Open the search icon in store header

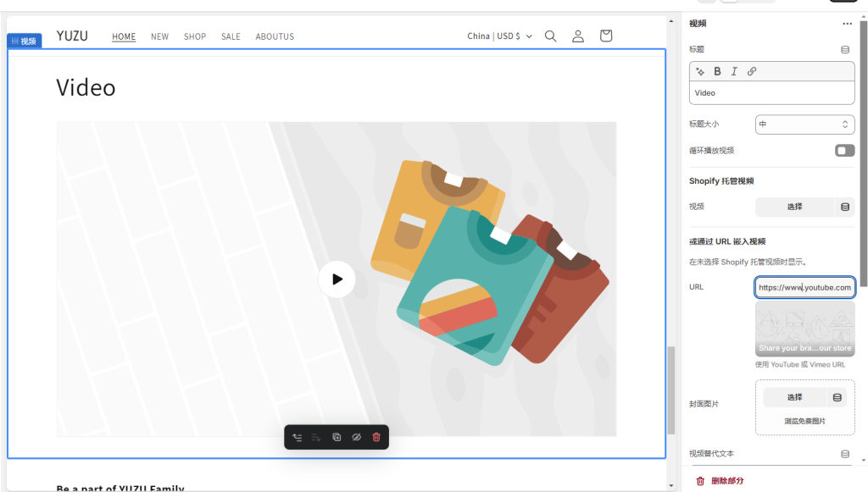click(550, 36)
